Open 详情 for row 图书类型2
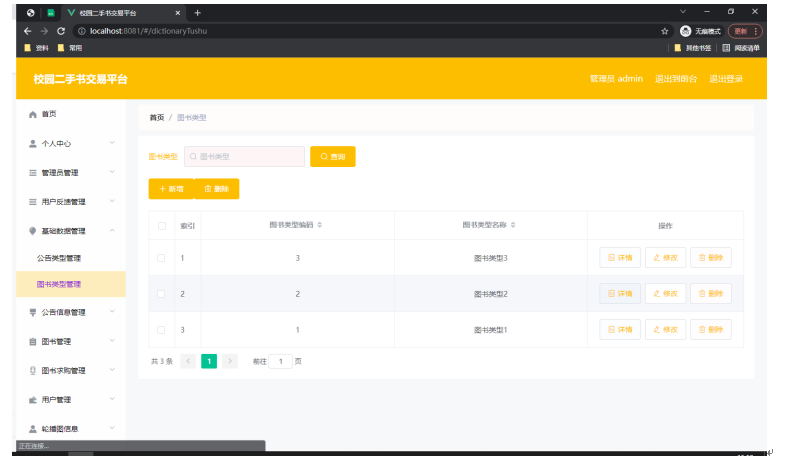This screenshot has height=470, width=809. [620, 294]
